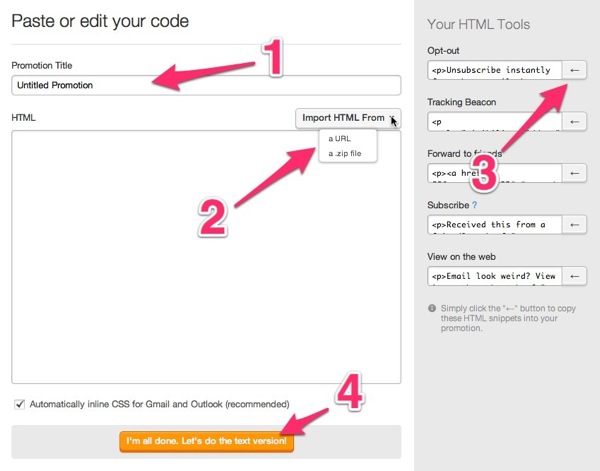Image resolution: width=600 pixels, height=471 pixels.
Task: Open the Import HTML From dropdown
Action: (348, 118)
